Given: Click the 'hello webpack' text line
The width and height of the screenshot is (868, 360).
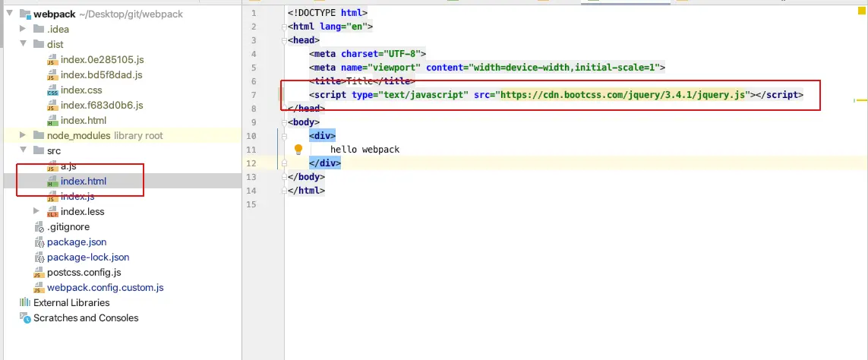Looking at the screenshot, I should click(x=365, y=150).
